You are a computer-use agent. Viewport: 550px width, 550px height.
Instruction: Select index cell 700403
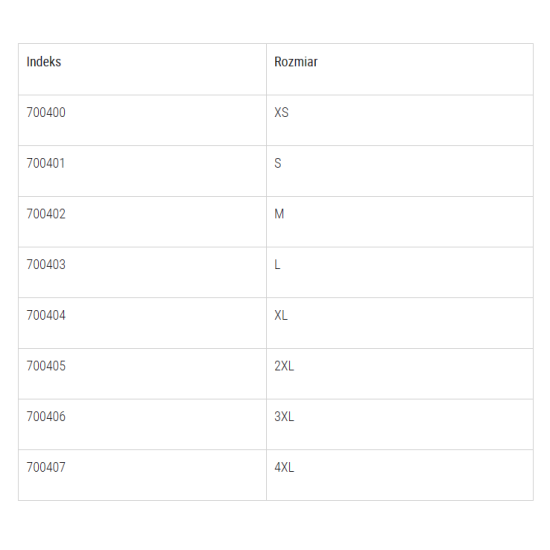tap(142, 273)
